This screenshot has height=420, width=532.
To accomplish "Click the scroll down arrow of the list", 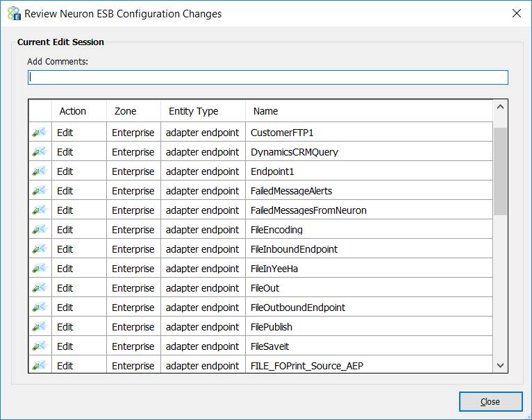I will (x=500, y=365).
